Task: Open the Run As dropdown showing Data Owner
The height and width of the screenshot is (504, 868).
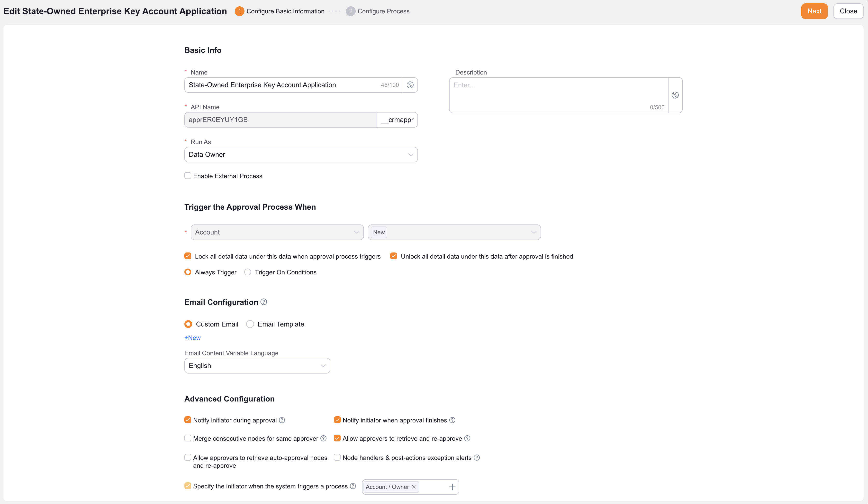Action: (x=301, y=154)
